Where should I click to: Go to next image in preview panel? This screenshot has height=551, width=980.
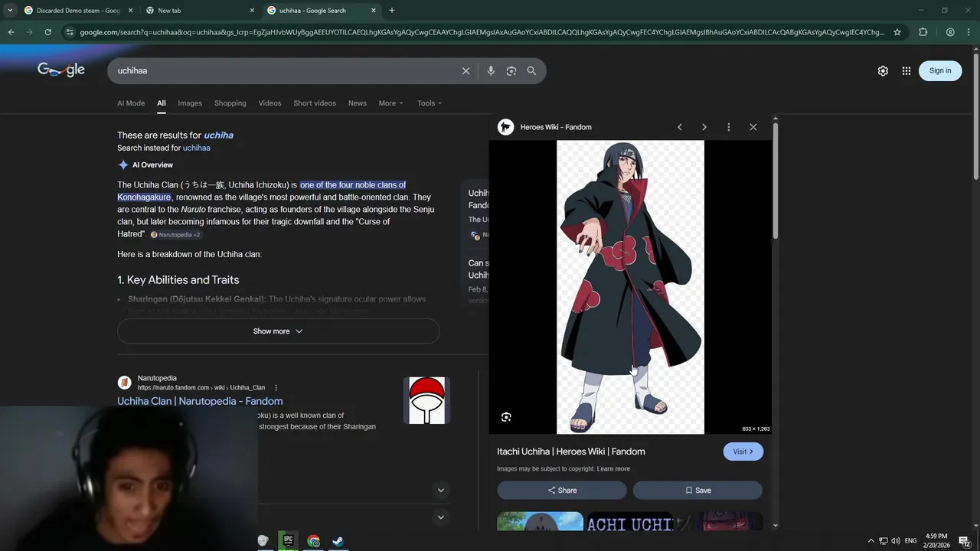tap(704, 127)
